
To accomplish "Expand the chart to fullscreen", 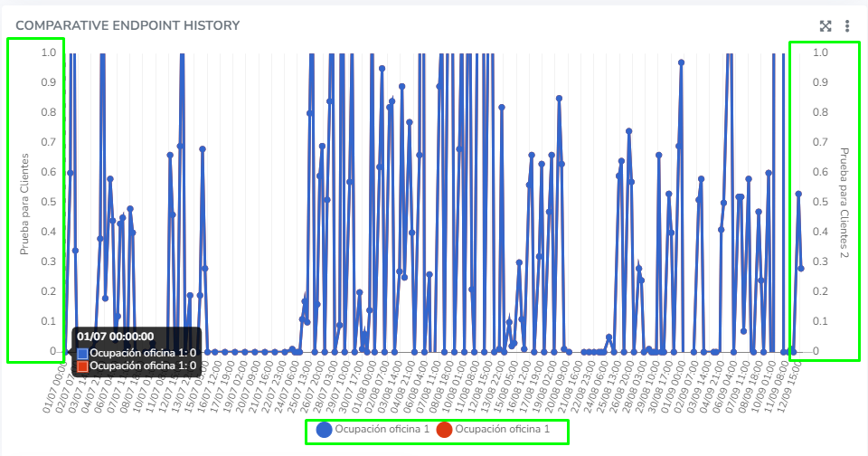I will 825,26.
